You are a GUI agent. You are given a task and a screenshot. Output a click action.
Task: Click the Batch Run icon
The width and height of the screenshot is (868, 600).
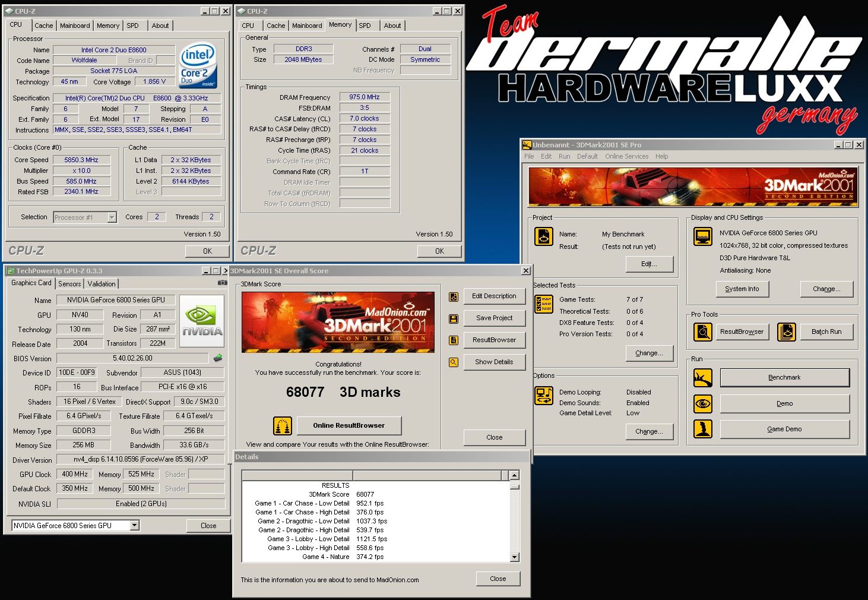click(x=787, y=331)
